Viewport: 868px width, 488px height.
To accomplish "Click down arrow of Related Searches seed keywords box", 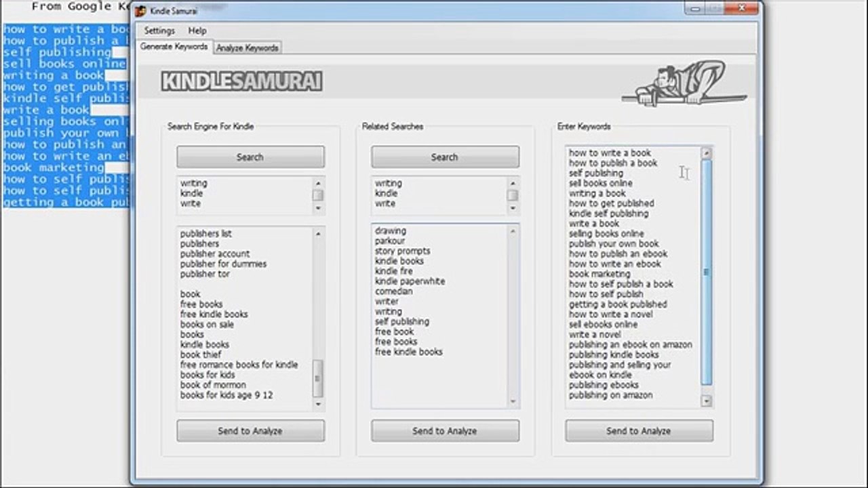I will pyautogui.click(x=513, y=208).
